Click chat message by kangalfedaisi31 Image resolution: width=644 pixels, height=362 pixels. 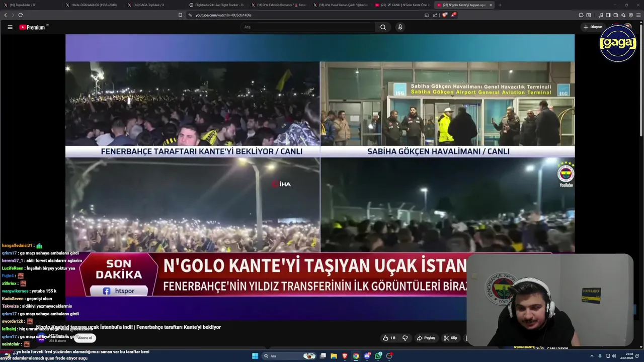(x=22, y=246)
